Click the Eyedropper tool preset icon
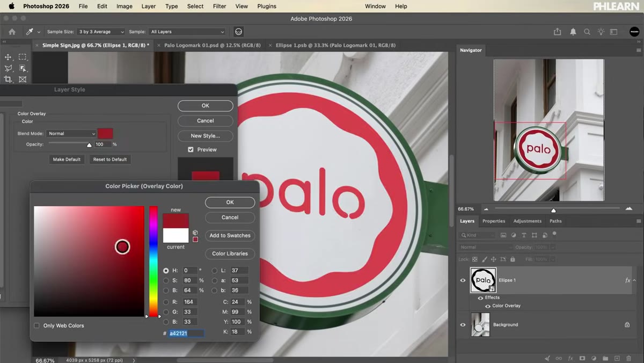This screenshot has height=363, width=644. coord(30,32)
